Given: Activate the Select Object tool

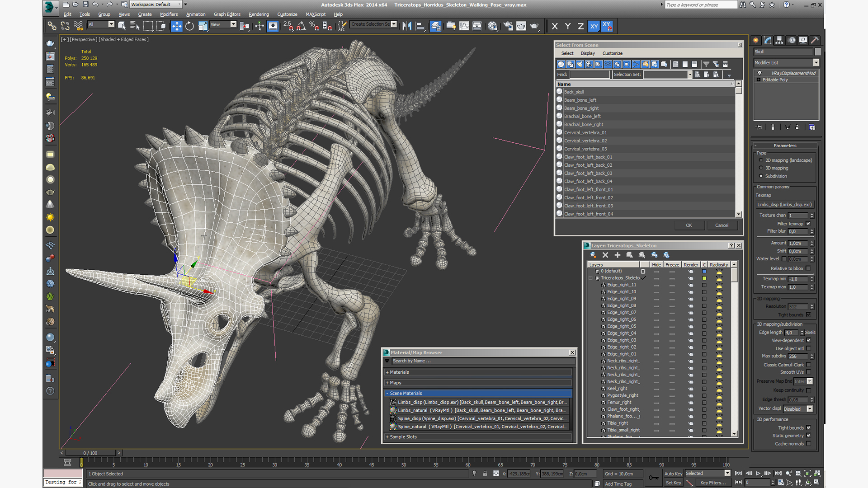Looking at the screenshot, I should pos(122,26).
